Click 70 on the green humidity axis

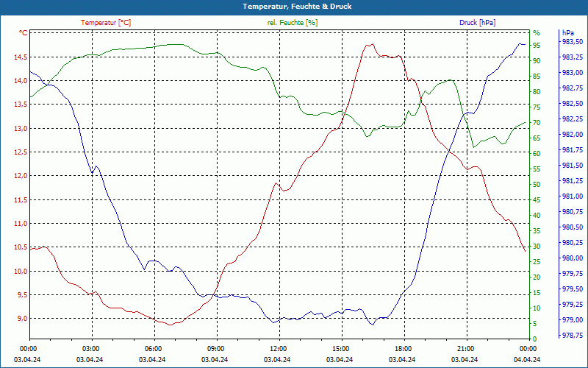537,123
